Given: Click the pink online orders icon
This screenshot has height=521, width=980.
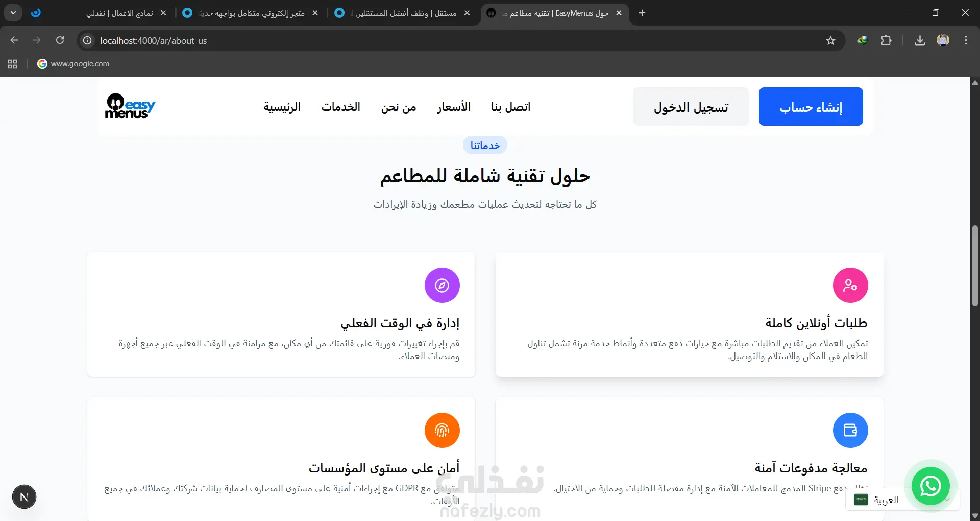Looking at the screenshot, I should (x=850, y=285).
